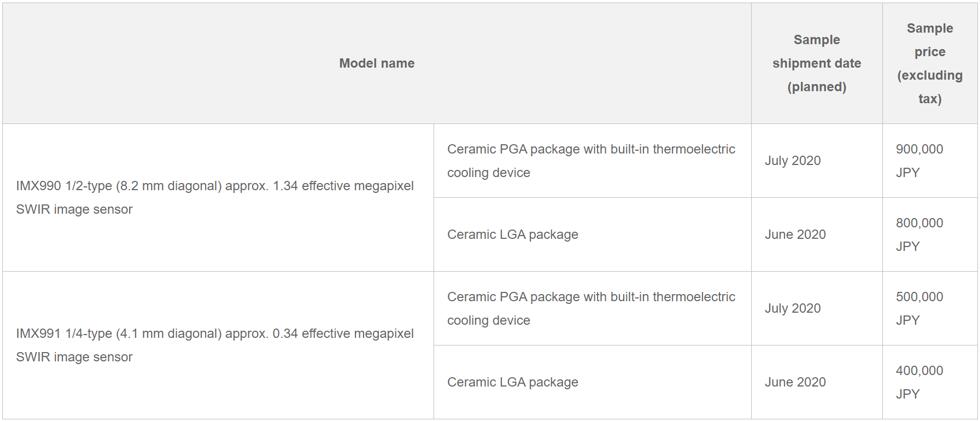Viewport: 980px width, 422px height.
Task: Click IMX990 Ceramic LGA package cell
Action: (x=592, y=234)
